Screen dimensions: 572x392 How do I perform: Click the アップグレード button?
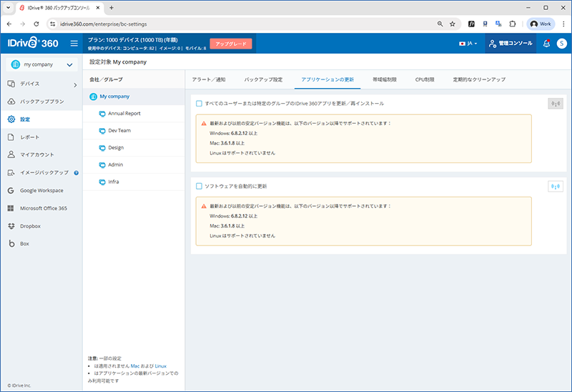231,44
